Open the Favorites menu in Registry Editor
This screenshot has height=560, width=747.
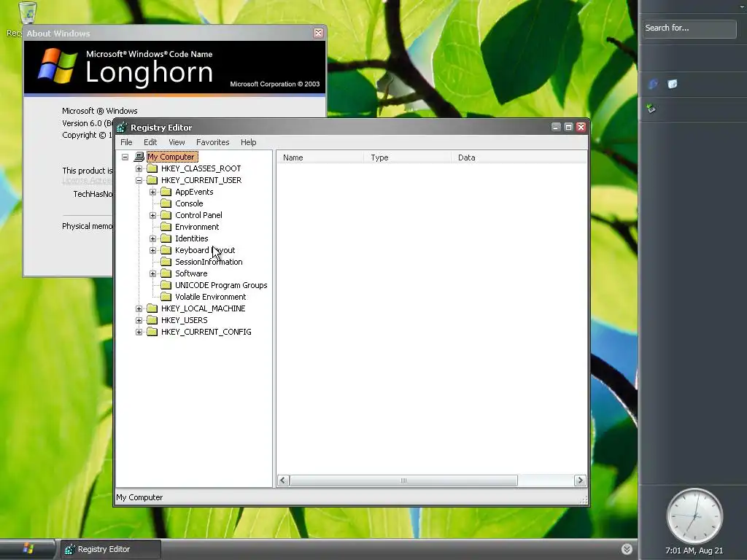(x=212, y=142)
